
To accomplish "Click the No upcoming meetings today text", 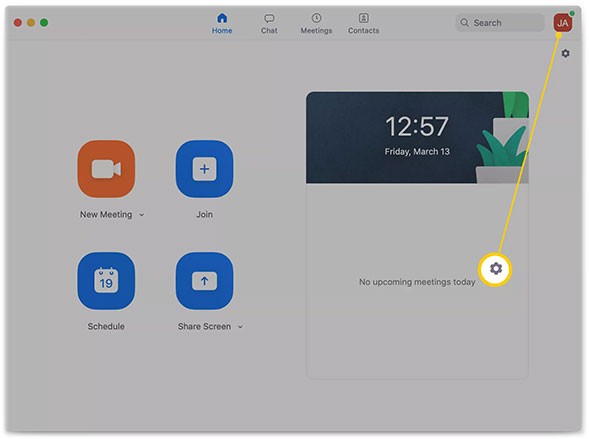I will click(417, 282).
